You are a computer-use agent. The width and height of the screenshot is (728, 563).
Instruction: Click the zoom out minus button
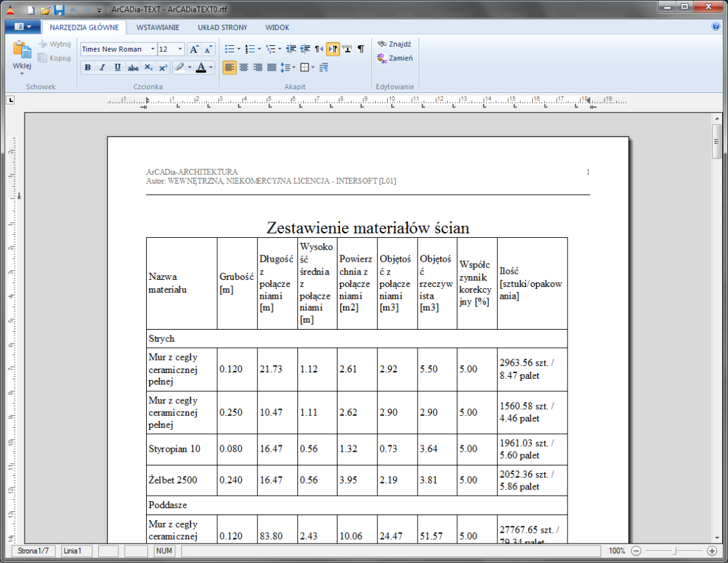(637, 551)
